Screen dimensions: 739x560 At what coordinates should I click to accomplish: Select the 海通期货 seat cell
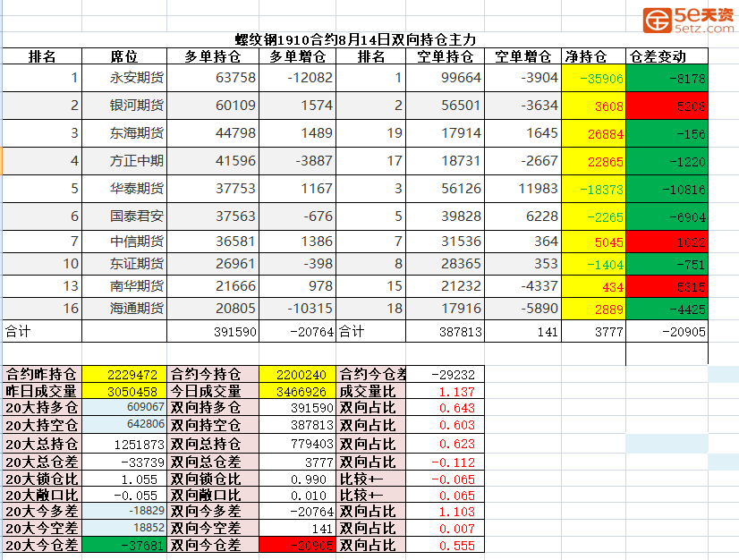coord(124,308)
